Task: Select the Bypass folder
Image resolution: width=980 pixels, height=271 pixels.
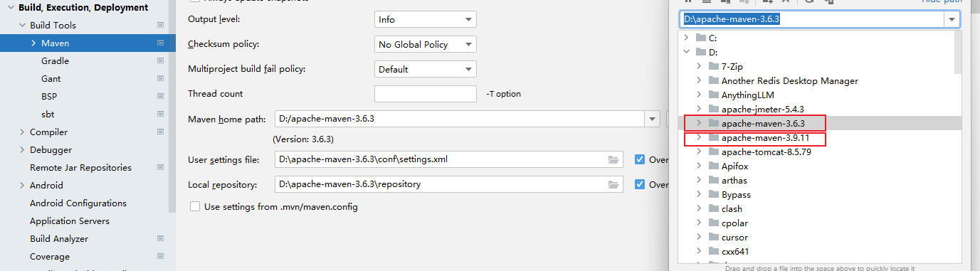Action: click(736, 194)
